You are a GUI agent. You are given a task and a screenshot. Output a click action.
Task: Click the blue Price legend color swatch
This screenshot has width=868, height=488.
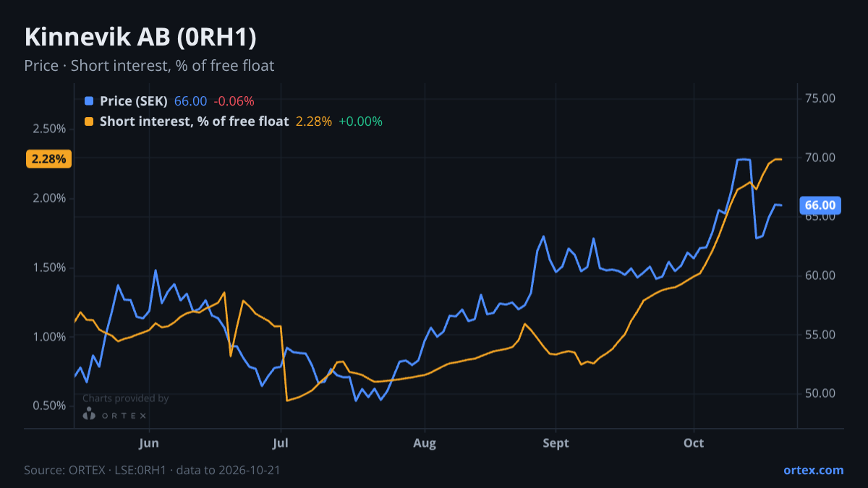pyautogui.click(x=89, y=101)
